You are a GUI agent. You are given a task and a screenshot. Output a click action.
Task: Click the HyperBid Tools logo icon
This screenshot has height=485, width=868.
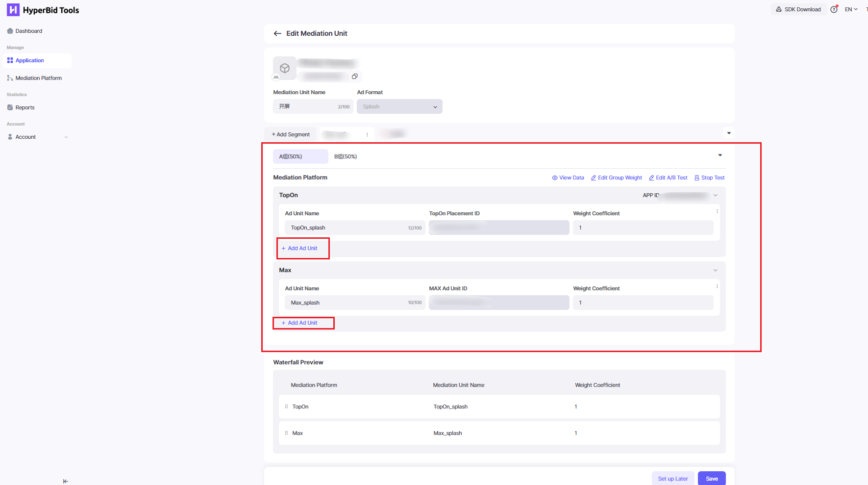(x=13, y=10)
